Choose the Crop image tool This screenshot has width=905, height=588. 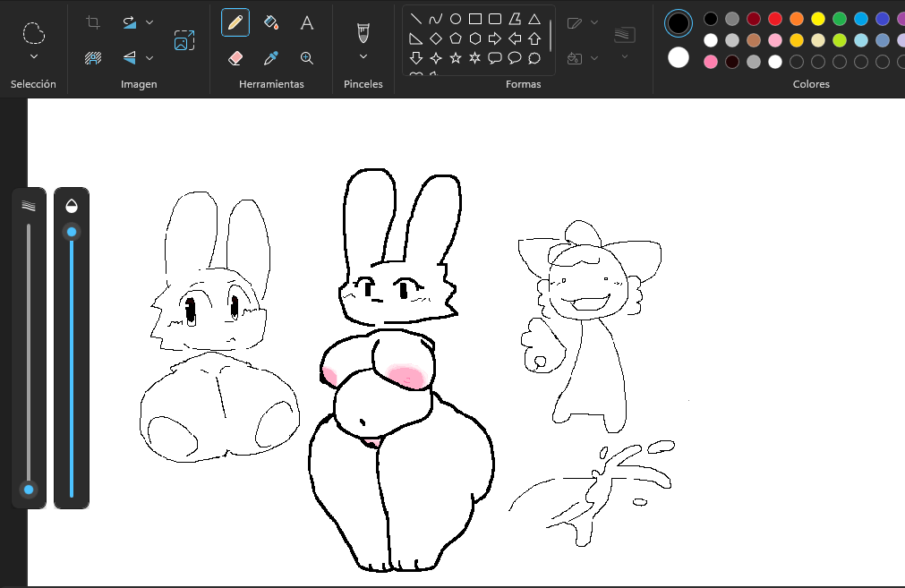[x=93, y=22]
